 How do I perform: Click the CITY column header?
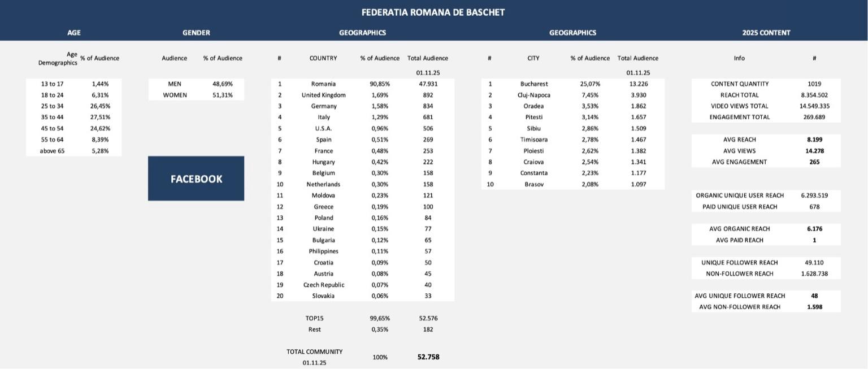[x=533, y=58]
